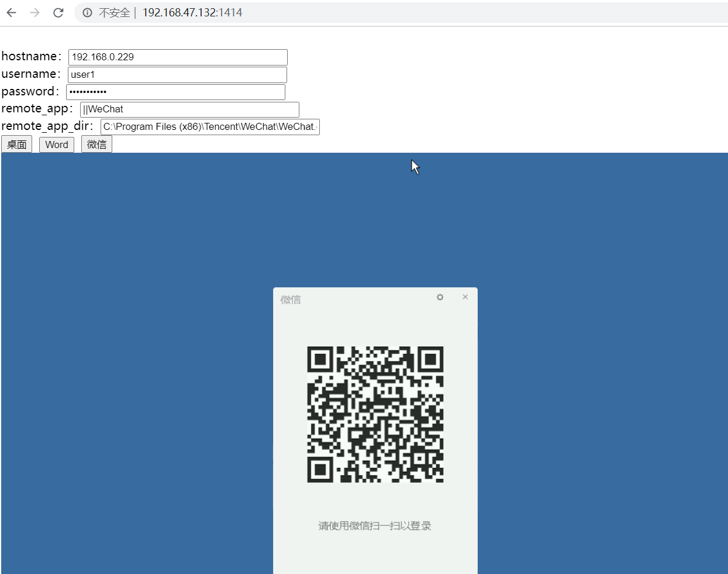Close the WeChat login window
This screenshot has height=574, width=728.
coord(465,297)
